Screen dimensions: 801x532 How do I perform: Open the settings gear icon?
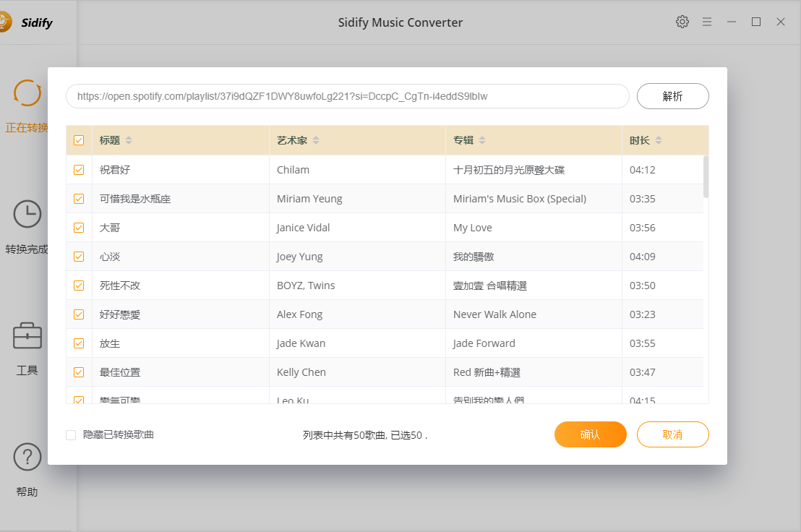point(682,22)
